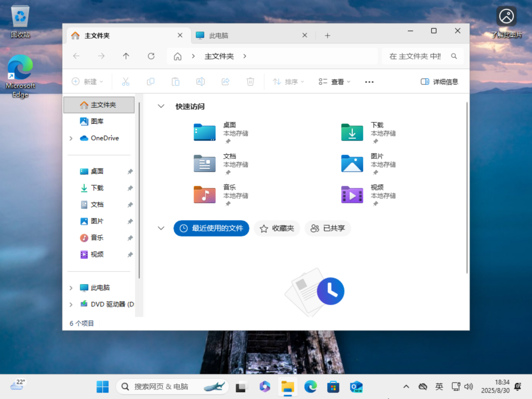Open the 排序 sort dropdown

(x=288, y=81)
